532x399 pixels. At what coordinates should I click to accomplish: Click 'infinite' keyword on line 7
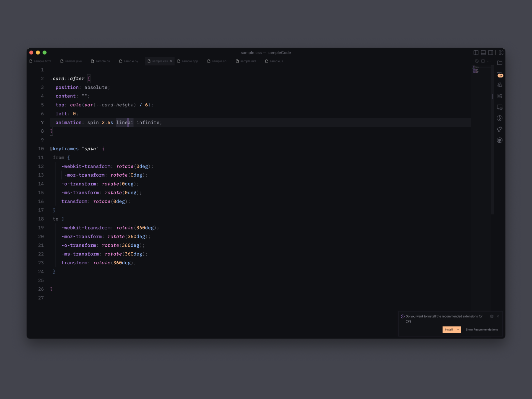[x=148, y=122]
